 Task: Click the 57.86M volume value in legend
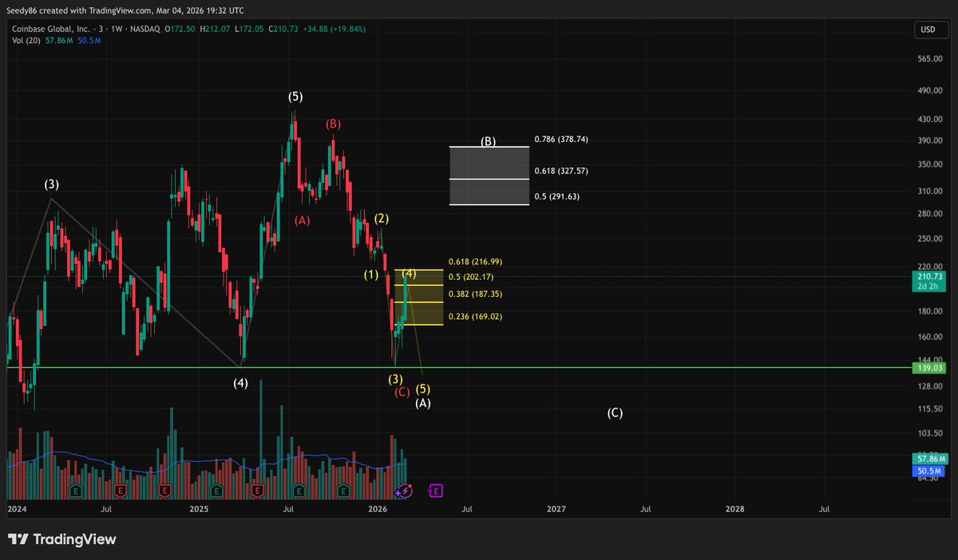[x=59, y=40]
